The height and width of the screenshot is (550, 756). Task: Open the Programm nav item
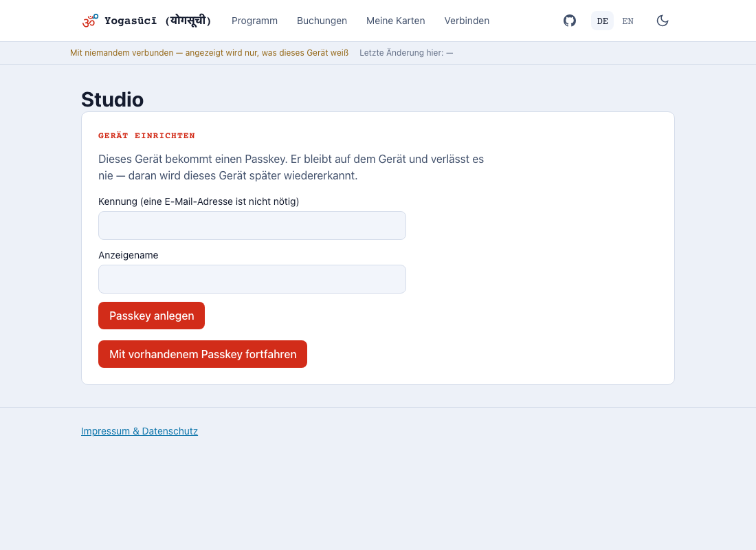pyautogui.click(x=254, y=21)
